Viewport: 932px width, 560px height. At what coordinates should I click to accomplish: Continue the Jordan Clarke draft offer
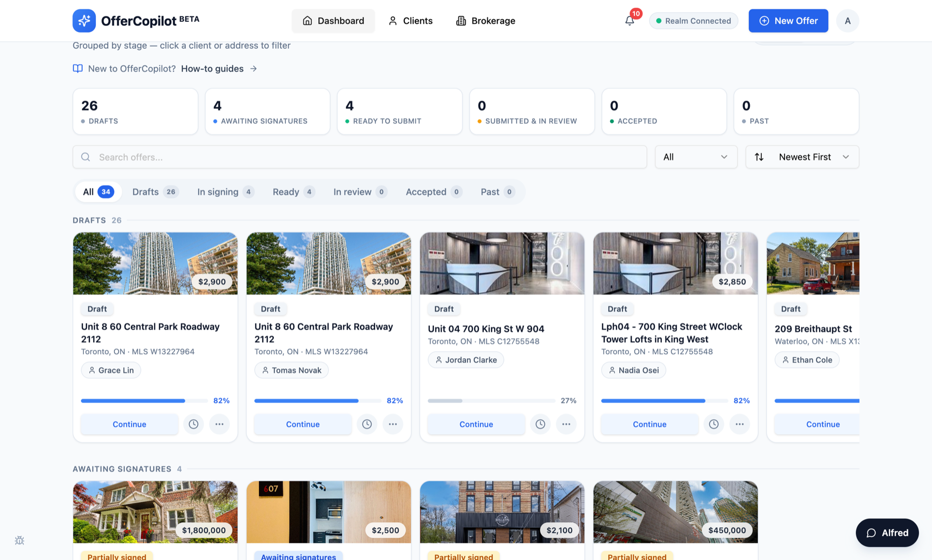coord(476,424)
